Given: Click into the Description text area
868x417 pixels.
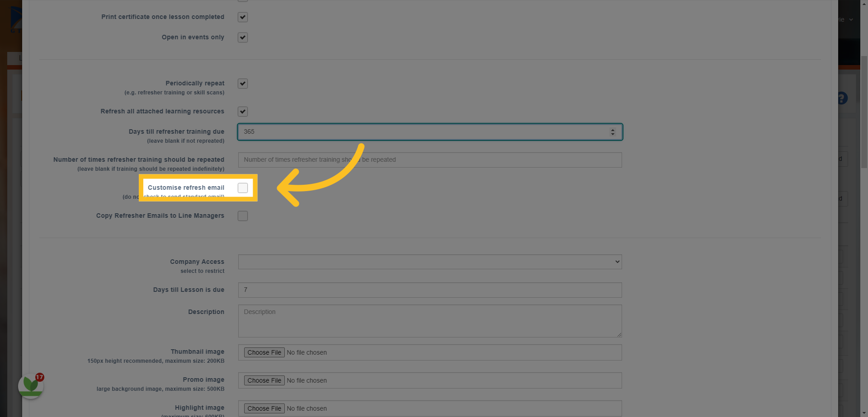Looking at the screenshot, I should click(430, 321).
